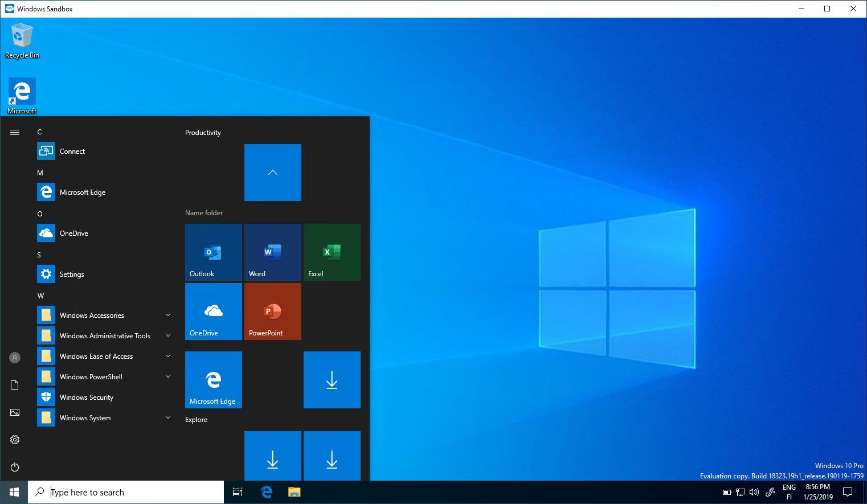
Task: Open Task View on the taskbar
Action: 238,492
